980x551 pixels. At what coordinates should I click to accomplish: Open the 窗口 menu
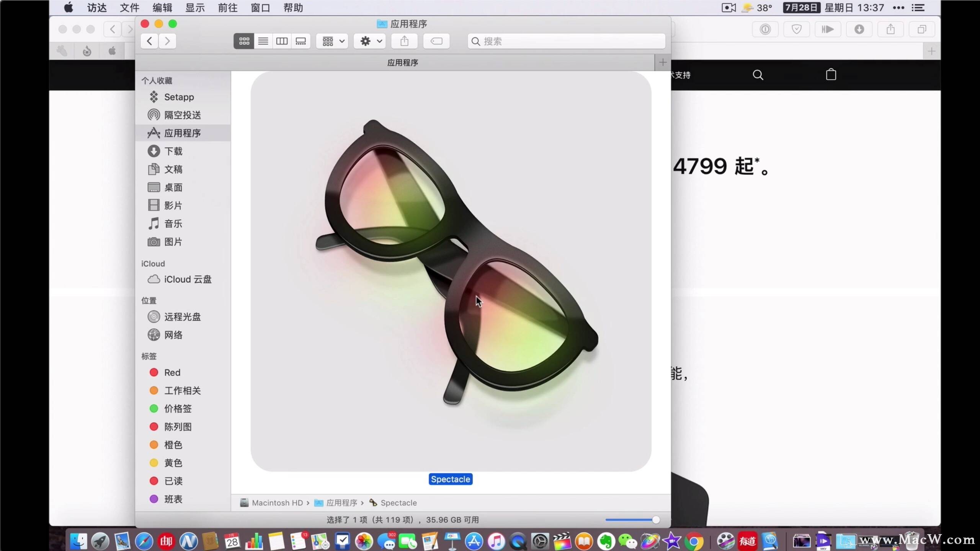click(260, 8)
